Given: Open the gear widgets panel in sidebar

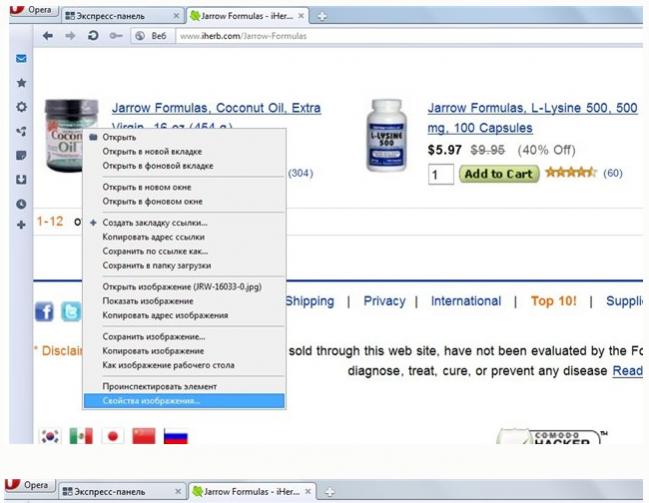Looking at the screenshot, I should (21, 107).
